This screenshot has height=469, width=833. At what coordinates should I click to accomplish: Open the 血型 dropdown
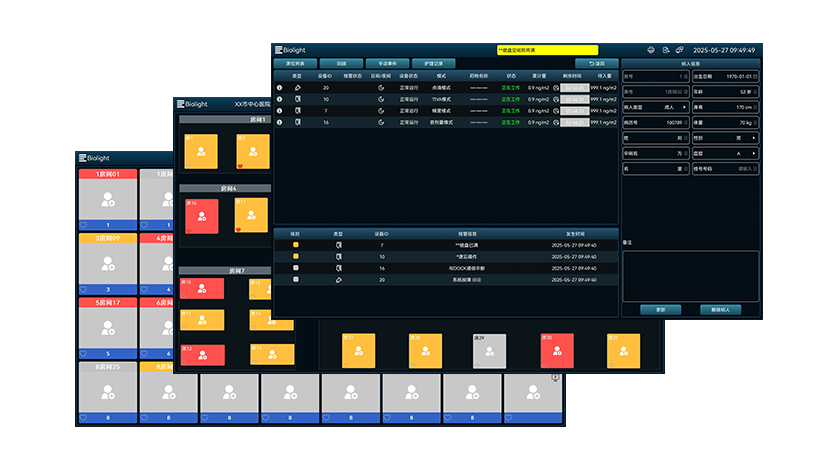coord(754,153)
